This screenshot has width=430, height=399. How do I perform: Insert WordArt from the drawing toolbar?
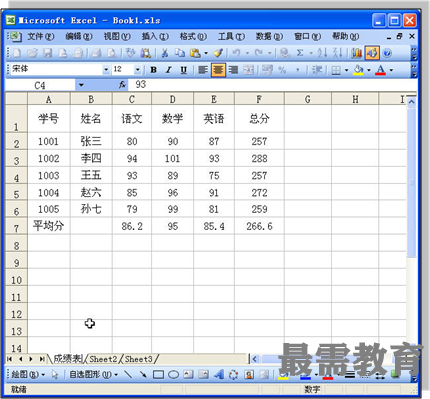(219, 374)
